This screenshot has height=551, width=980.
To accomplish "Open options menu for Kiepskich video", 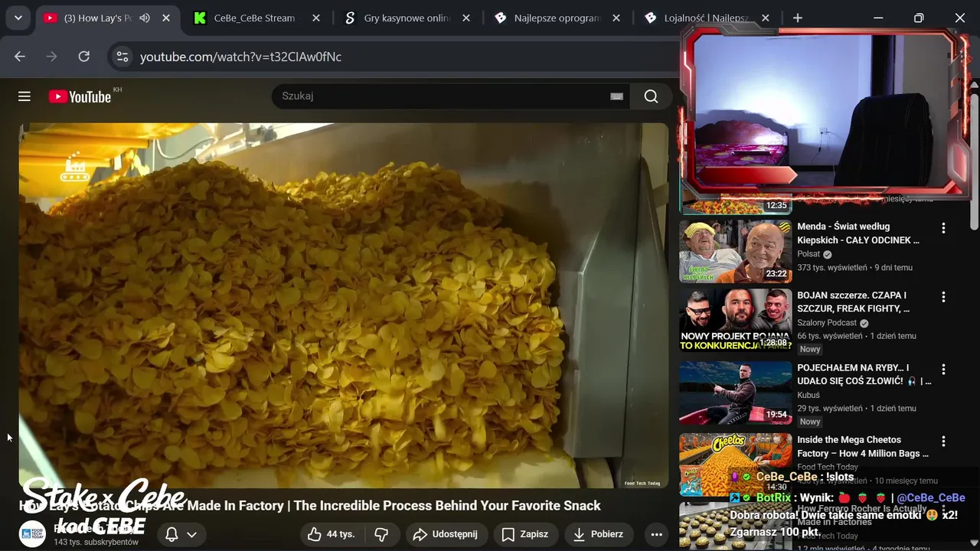I will click(943, 228).
